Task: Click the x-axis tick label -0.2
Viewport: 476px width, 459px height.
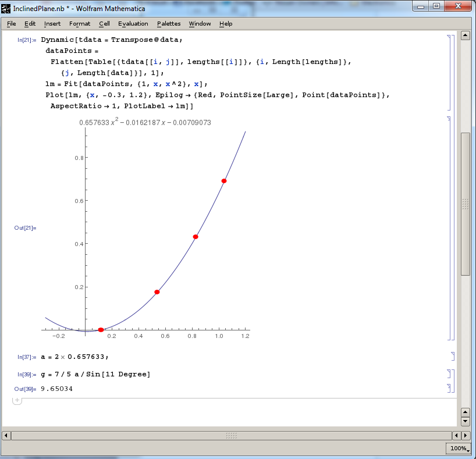Action: click(x=59, y=336)
